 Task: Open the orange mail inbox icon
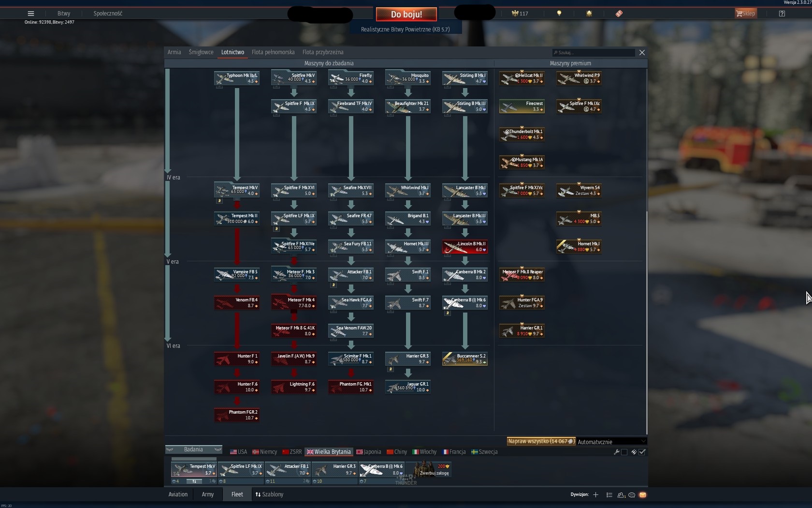point(643,494)
